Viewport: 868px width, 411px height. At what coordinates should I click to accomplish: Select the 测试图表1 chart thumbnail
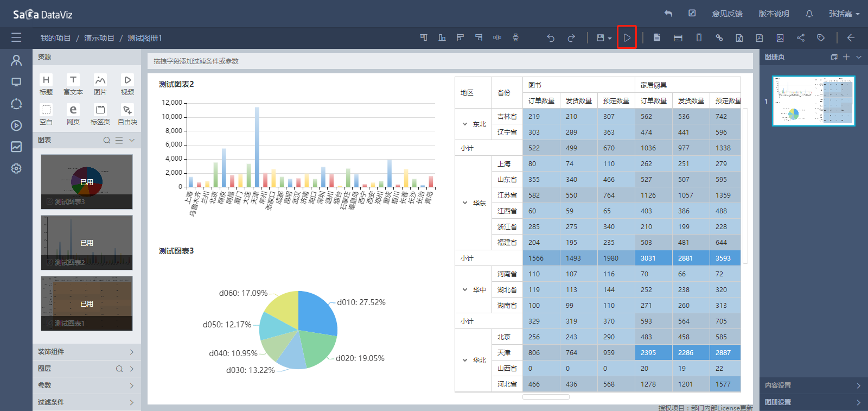(87, 303)
